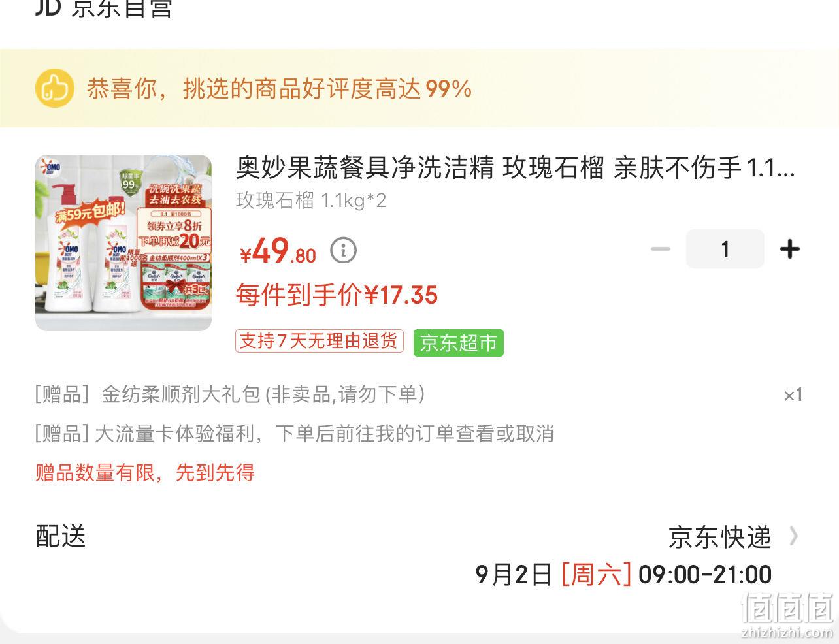Expand delivery options chevron beside 京东快递
Viewport: 839px width, 644px height.
coord(793,536)
